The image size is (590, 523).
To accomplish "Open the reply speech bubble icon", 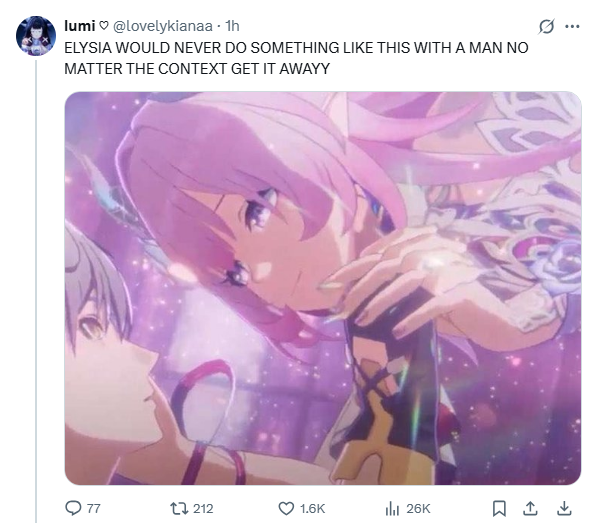I will click(x=73, y=508).
